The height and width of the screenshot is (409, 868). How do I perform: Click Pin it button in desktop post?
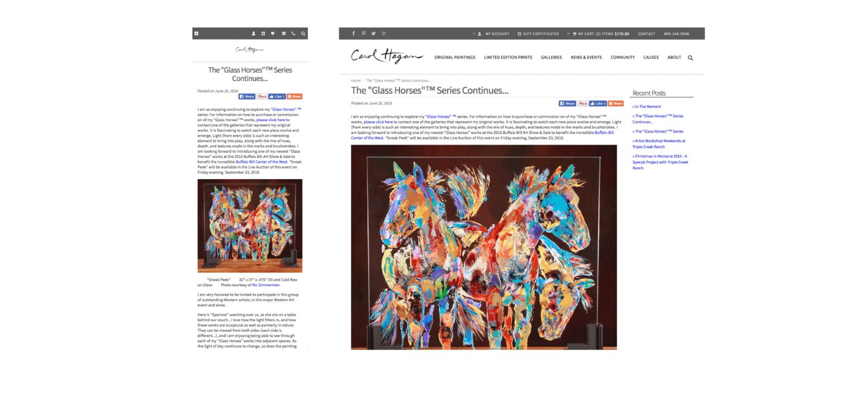point(583,103)
